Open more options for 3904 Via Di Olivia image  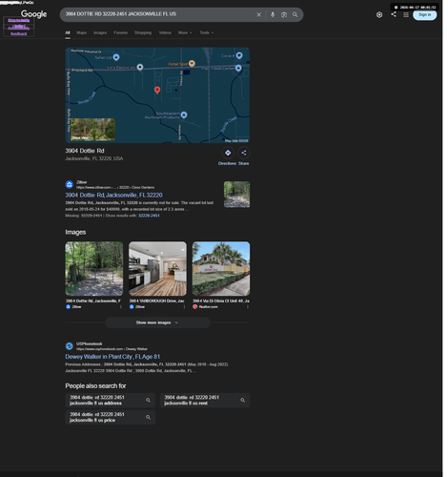(x=248, y=307)
